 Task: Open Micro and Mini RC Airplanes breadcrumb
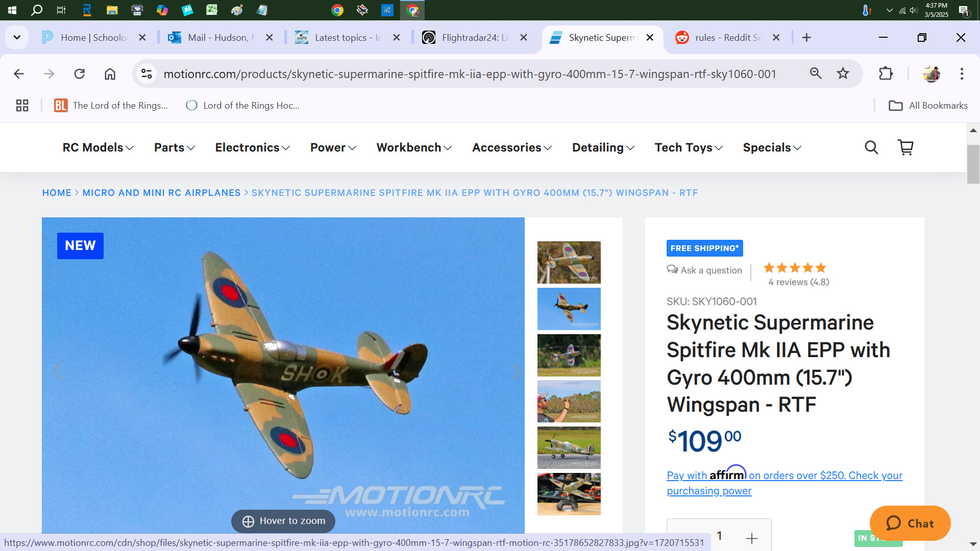[161, 193]
